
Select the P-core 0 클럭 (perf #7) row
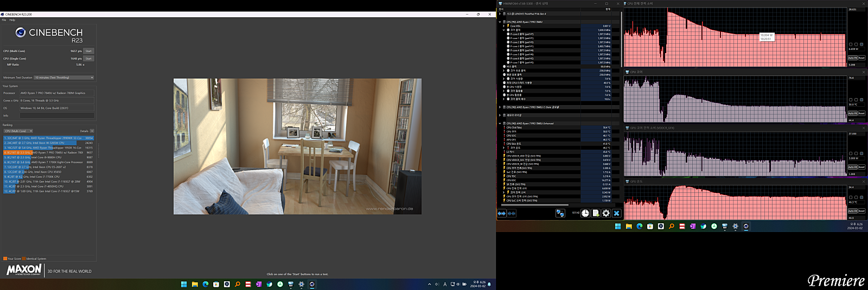pos(559,34)
